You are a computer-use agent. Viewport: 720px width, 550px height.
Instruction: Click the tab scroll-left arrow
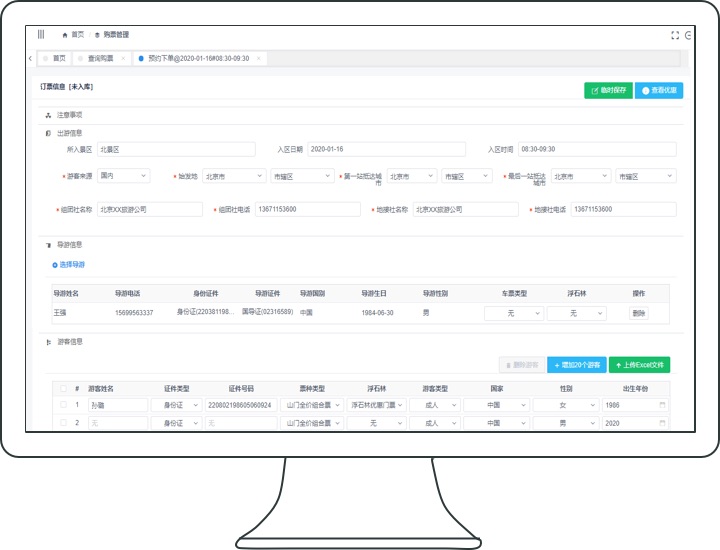coord(31,58)
